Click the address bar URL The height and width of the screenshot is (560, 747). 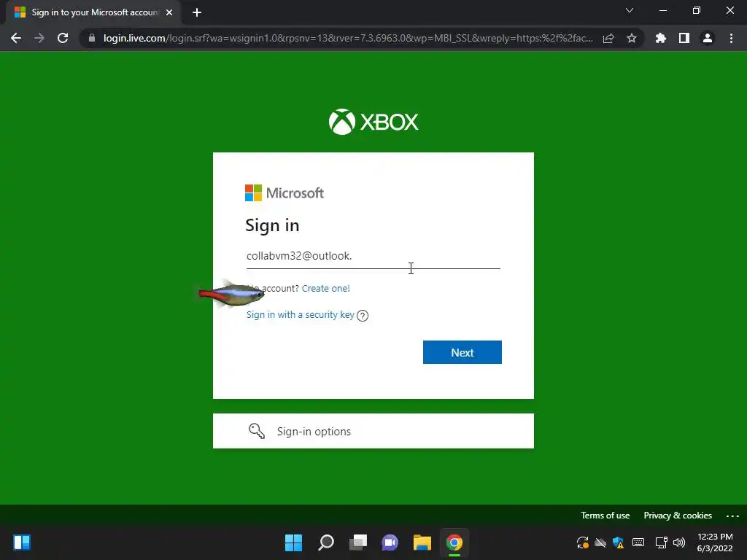tap(348, 38)
